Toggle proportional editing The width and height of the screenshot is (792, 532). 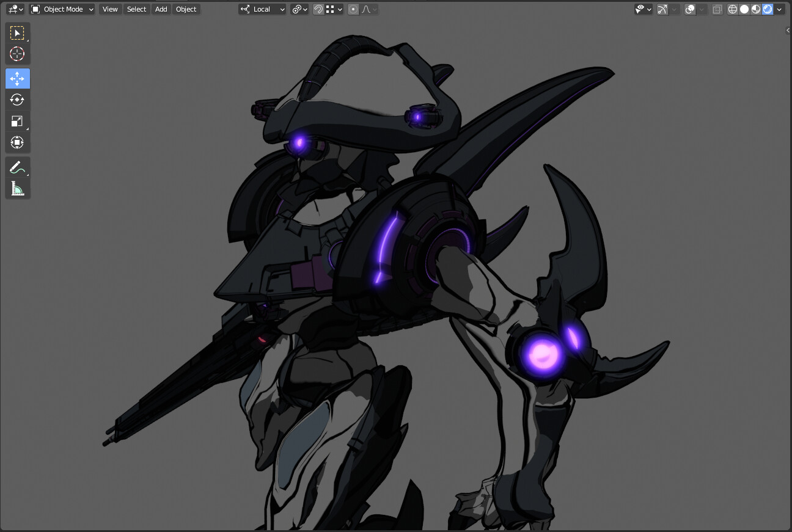coord(353,9)
